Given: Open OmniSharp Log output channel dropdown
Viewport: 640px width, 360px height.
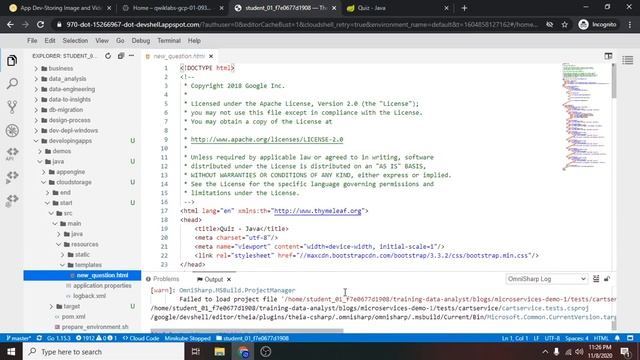Looking at the screenshot, I should pos(546,279).
